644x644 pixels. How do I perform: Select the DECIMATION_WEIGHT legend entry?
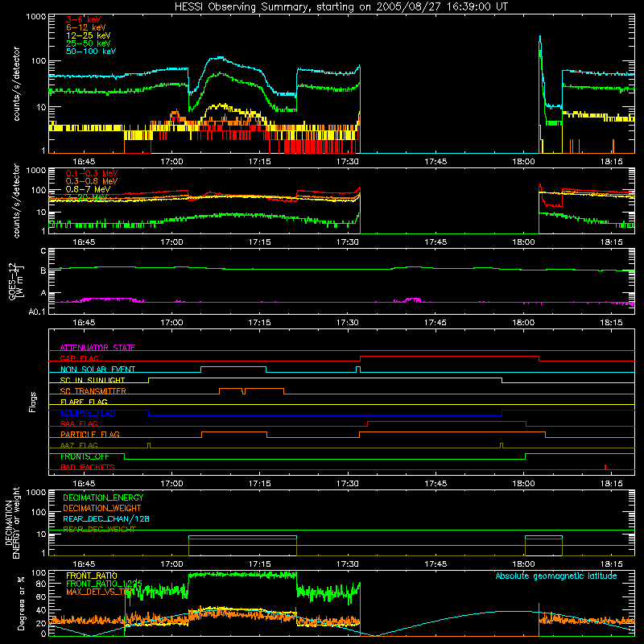click(x=102, y=508)
